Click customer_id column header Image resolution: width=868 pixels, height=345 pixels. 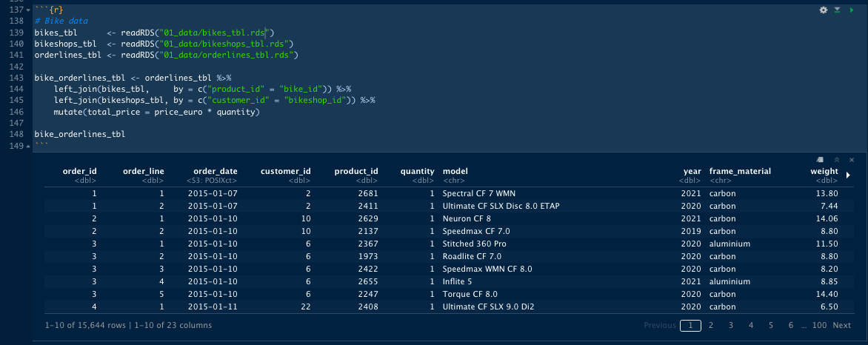click(x=286, y=172)
